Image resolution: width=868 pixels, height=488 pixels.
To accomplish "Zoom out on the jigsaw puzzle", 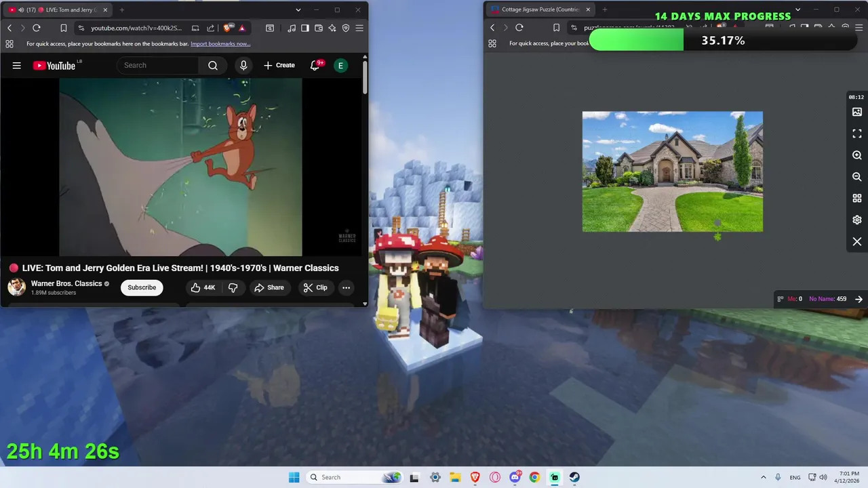I will click(x=857, y=177).
